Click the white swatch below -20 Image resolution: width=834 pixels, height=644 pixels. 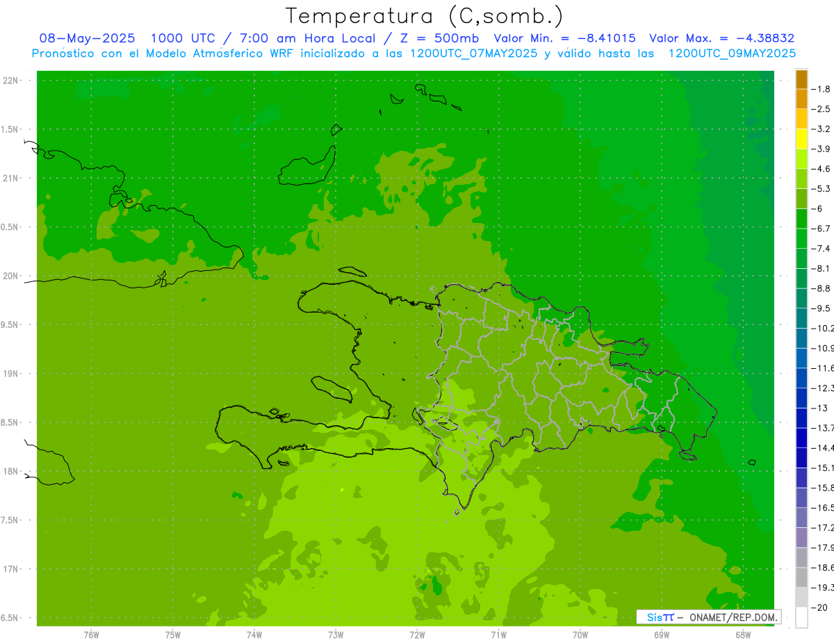801,618
